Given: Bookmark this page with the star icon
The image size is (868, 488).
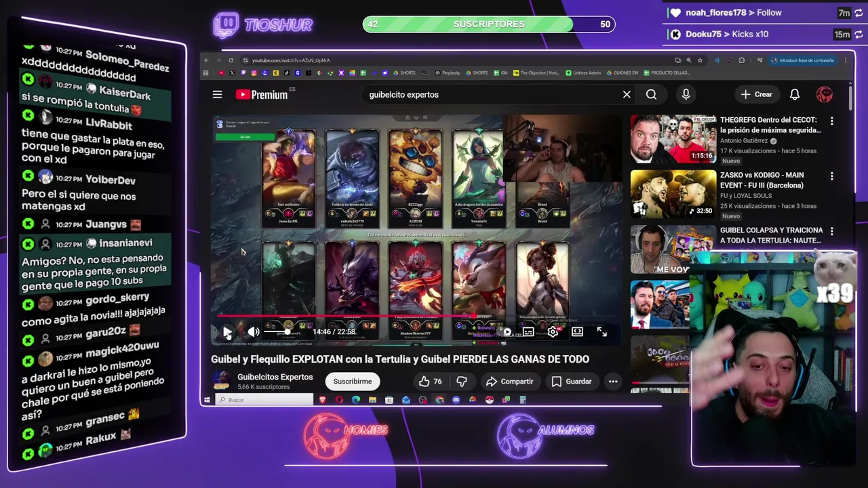Looking at the screenshot, I should 701,60.
